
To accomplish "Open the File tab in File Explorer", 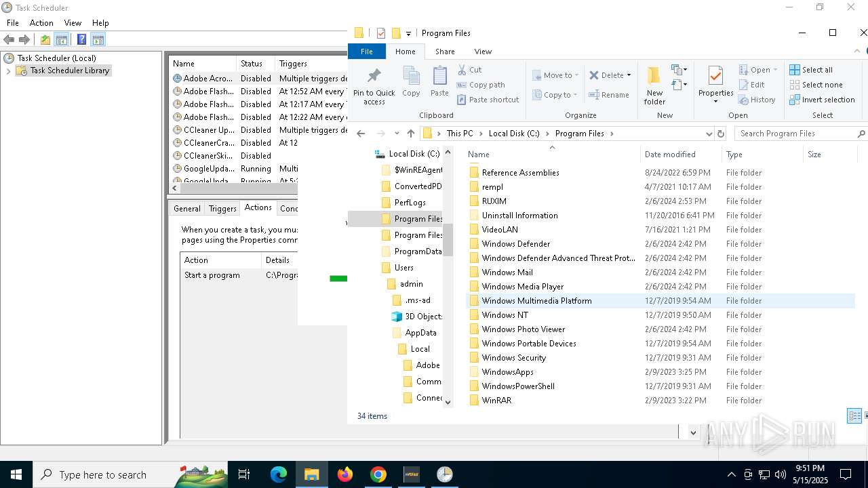I will point(367,52).
